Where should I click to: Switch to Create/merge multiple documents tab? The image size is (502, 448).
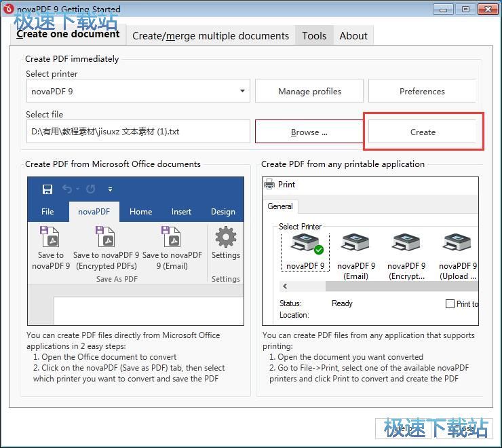click(210, 36)
